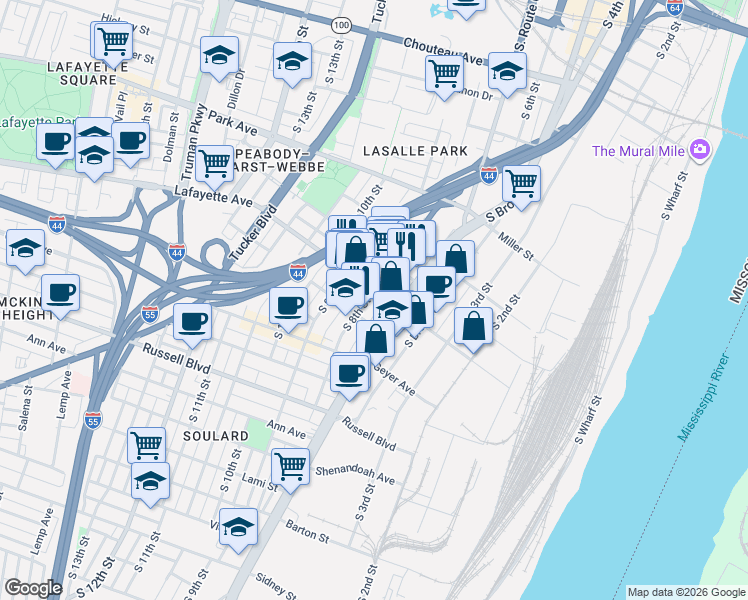This screenshot has height=600, width=748.
Task: Open the school marker at far left edge
Action: click(26, 248)
